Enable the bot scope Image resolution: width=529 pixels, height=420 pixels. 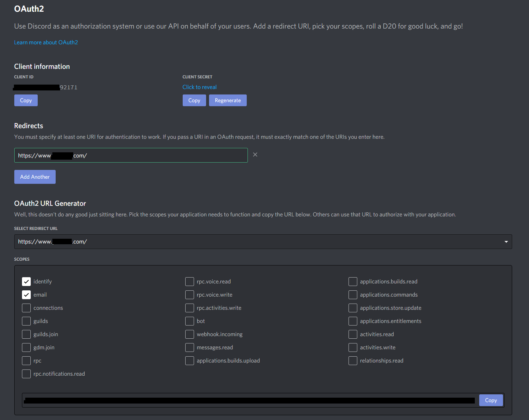[x=189, y=321]
